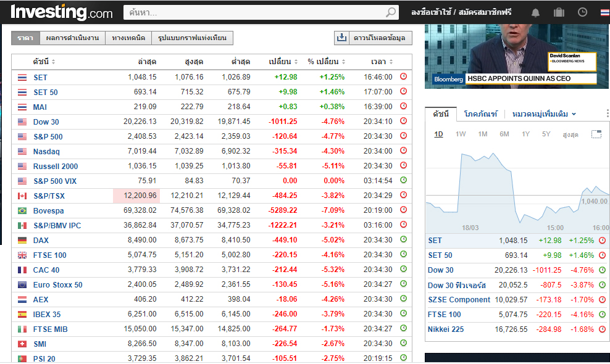The image size is (610, 364).
Task: Select the 6M chart range
Action: (x=504, y=134)
